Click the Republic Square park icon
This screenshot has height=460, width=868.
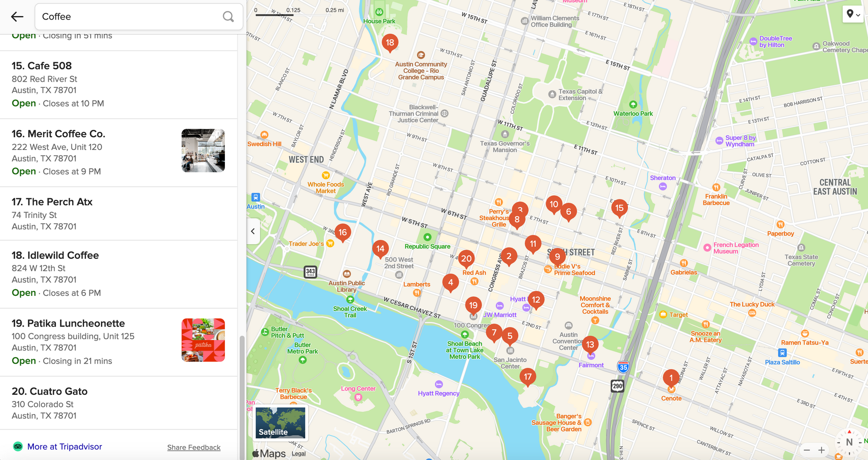click(x=427, y=237)
